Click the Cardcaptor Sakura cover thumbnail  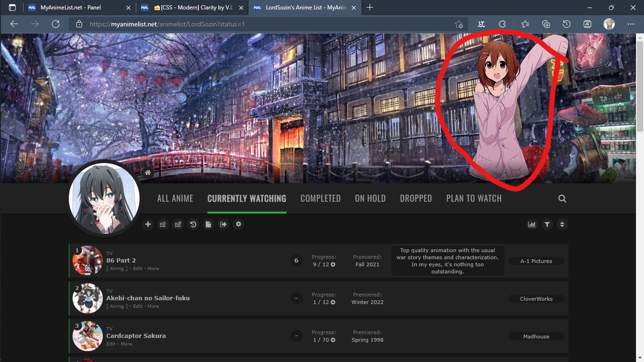(x=88, y=336)
